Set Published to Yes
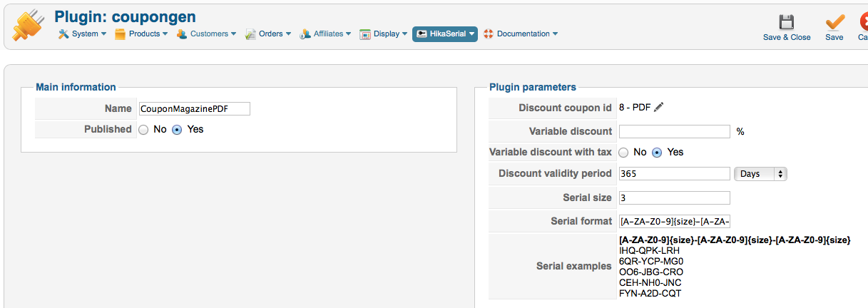868x308 pixels. tap(177, 130)
